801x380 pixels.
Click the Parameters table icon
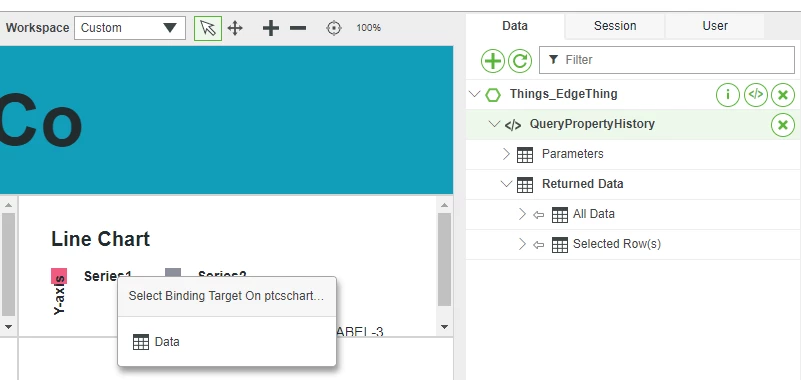pos(525,154)
